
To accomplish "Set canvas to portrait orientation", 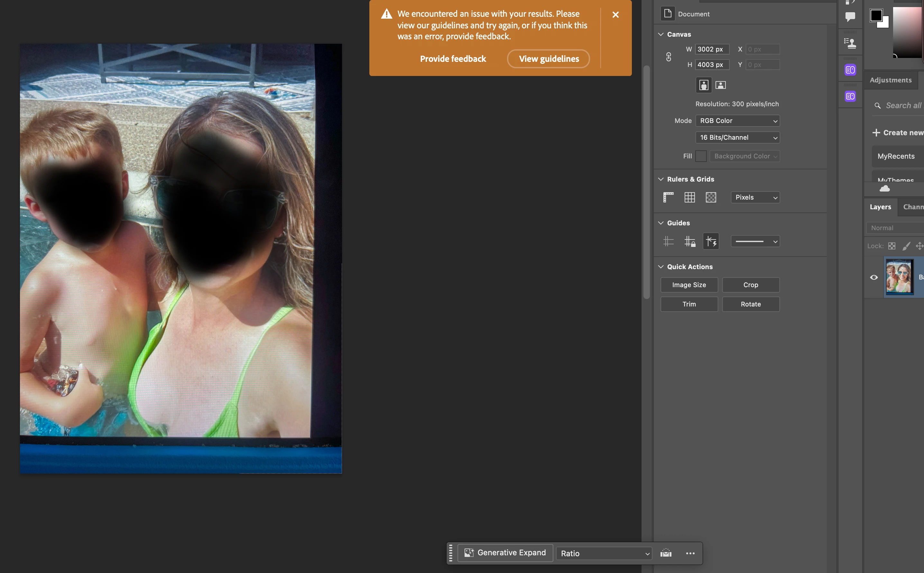I will point(704,85).
